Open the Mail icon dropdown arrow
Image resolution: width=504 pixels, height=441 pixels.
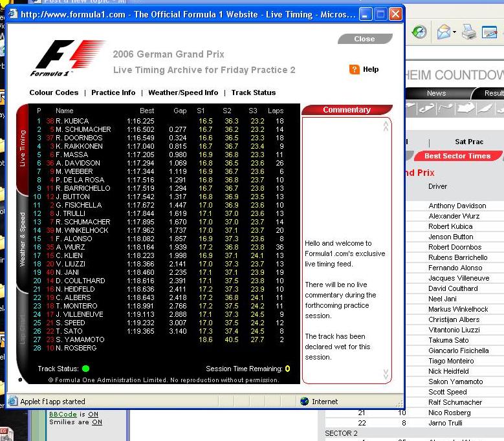[455, 32]
